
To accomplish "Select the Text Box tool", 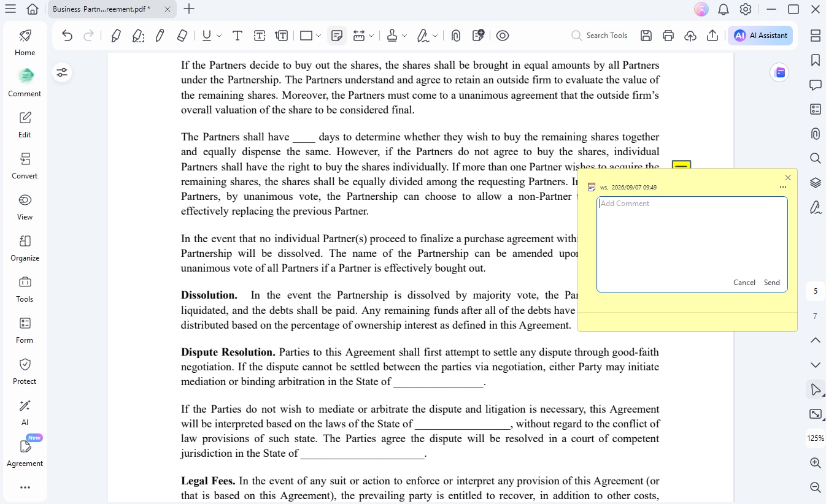I will (260, 36).
